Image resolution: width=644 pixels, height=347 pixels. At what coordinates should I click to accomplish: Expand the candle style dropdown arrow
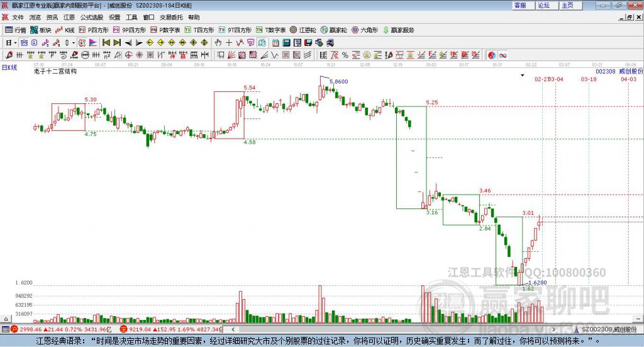point(74,43)
